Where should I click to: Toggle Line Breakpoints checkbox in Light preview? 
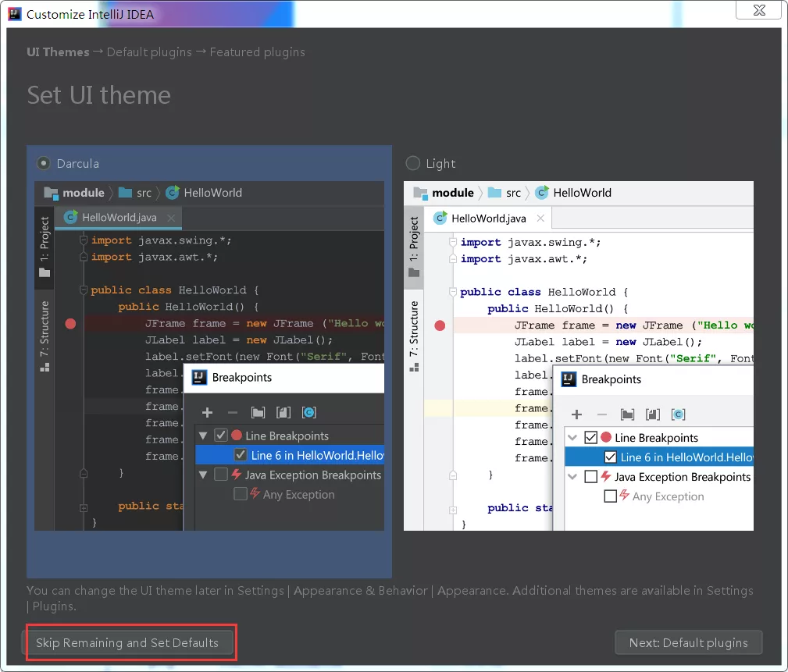pyautogui.click(x=591, y=437)
